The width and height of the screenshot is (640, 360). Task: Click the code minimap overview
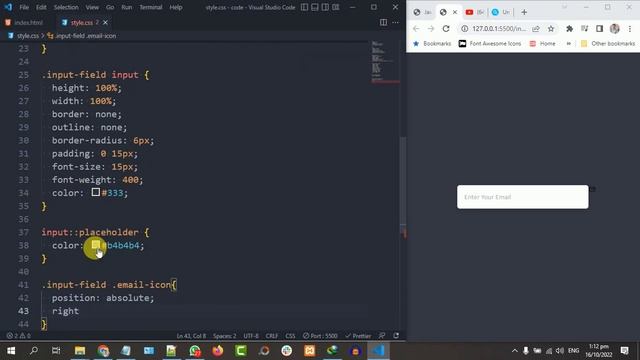[x=385, y=61]
